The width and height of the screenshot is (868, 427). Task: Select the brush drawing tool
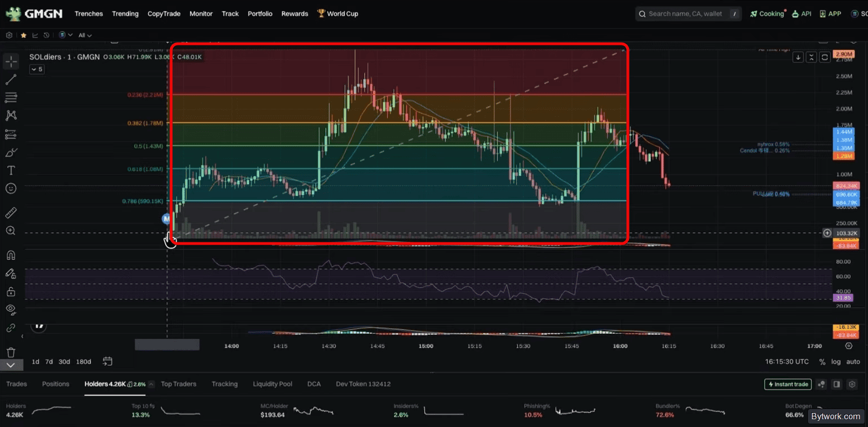coord(11,152)
